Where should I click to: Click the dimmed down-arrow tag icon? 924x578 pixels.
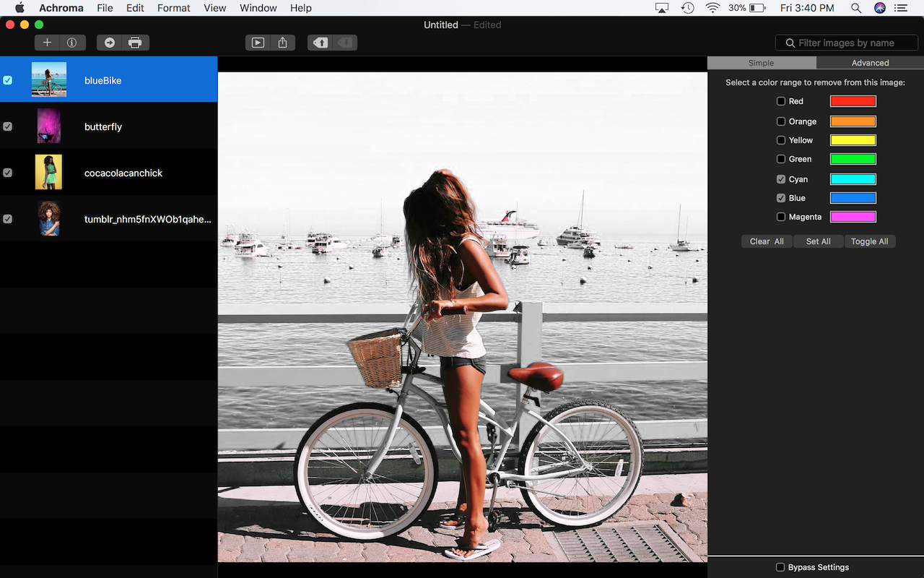pyautogui.click(x=345, y=43)
